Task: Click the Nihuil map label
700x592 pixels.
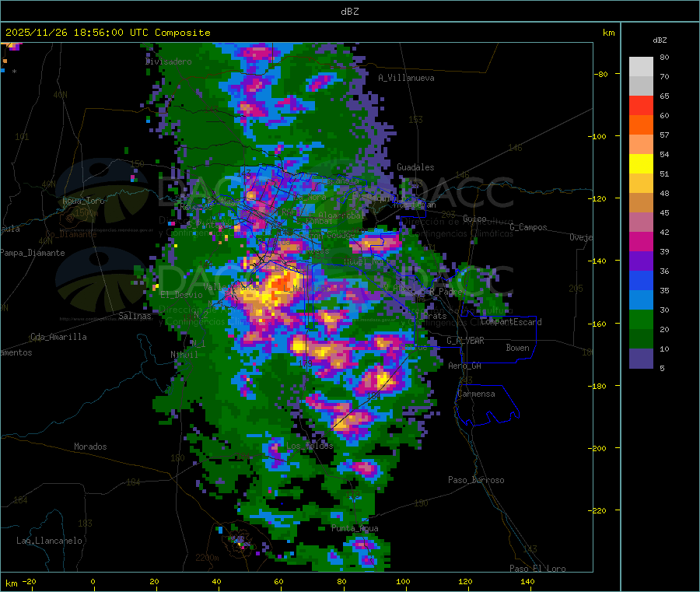Action: point(184,355)
